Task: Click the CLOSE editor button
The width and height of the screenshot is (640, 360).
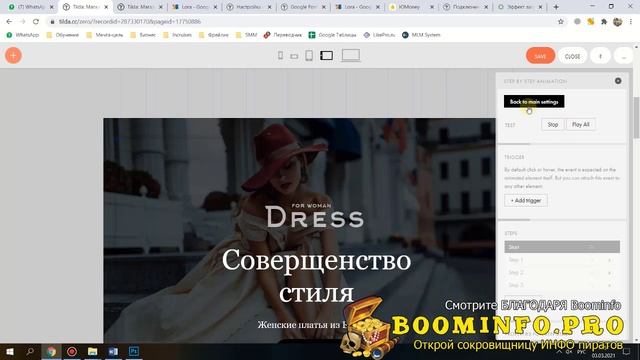Action: (572, 56)
